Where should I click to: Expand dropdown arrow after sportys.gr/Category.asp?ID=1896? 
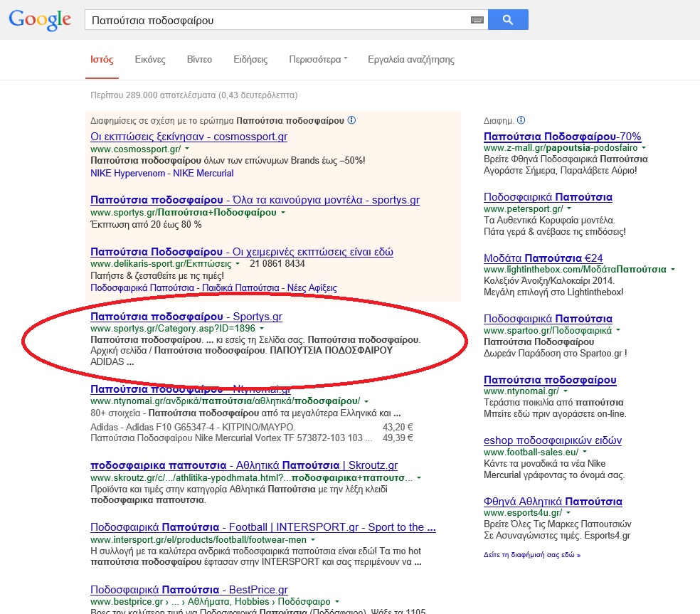click(262, 329)
